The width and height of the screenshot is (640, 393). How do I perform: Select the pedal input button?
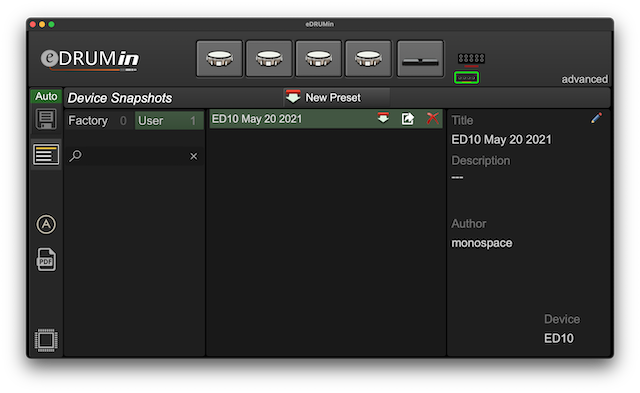(420, 58)
